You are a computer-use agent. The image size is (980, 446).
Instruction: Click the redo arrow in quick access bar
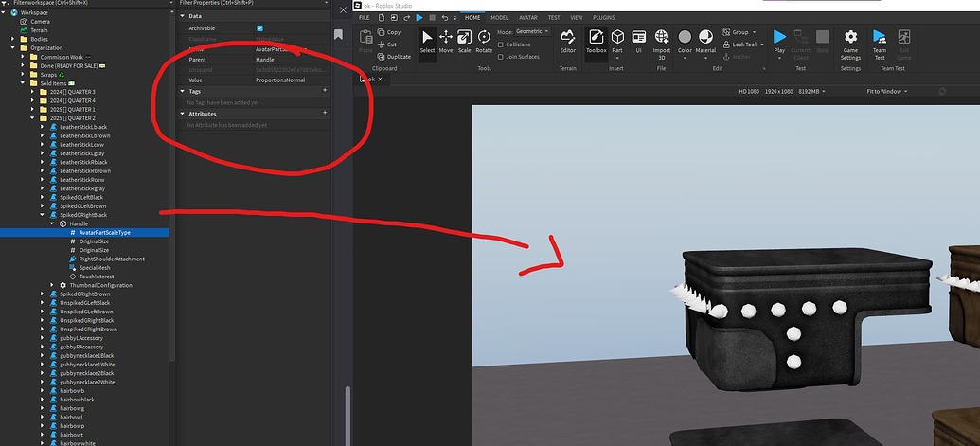[x=407, y=17]
